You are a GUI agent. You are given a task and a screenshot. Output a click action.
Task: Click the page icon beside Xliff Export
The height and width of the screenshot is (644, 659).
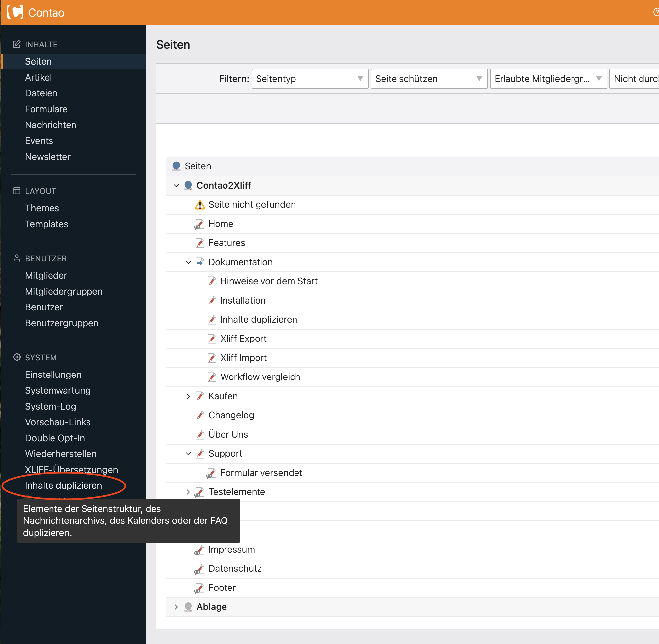pyautogui.click(x=212, y=339)
